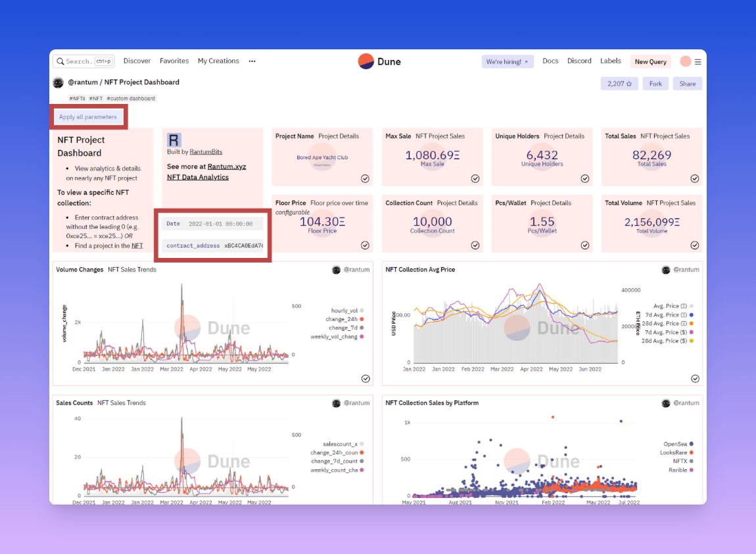
Task: Toggle hourly_vol legend series
Action: click(x=347, y=311)
